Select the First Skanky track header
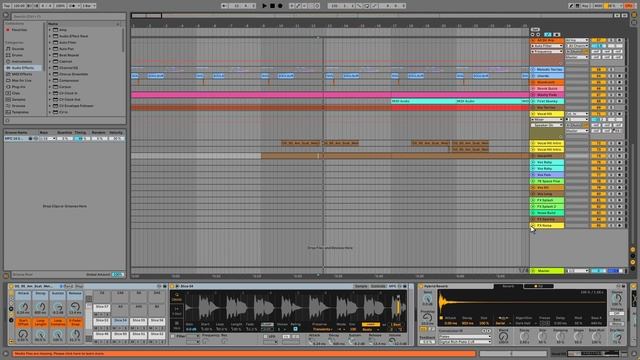640x360 pixels. (547, 101)
